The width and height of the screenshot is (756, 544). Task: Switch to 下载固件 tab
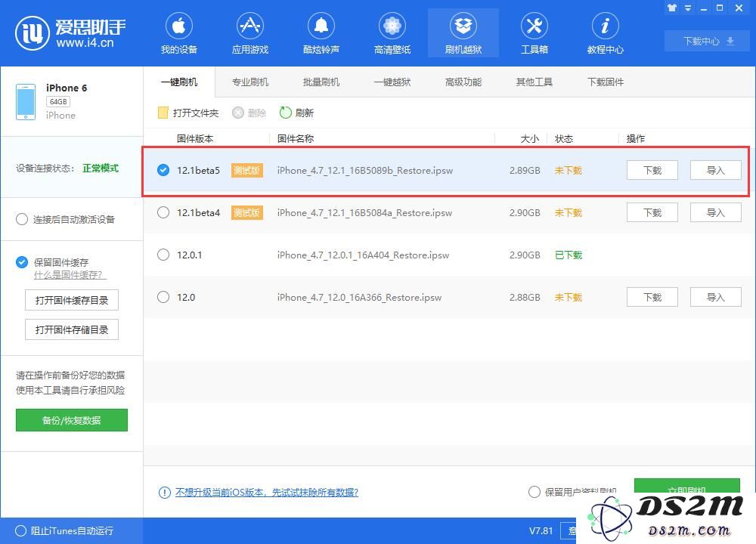click(x=605, y=82)
